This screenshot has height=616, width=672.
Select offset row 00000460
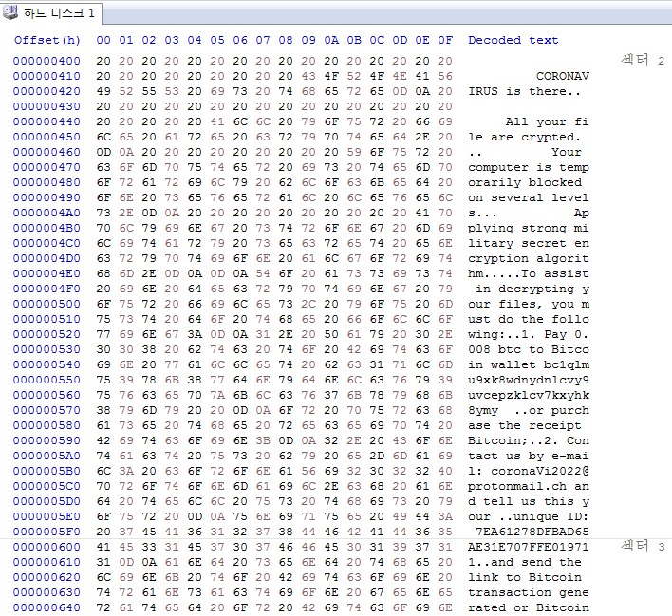47,152
